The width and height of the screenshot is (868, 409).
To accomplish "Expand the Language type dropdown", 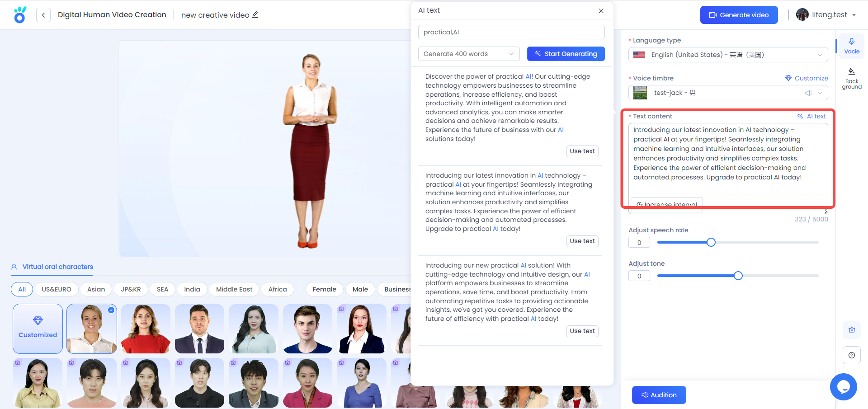I will [728, 55].
